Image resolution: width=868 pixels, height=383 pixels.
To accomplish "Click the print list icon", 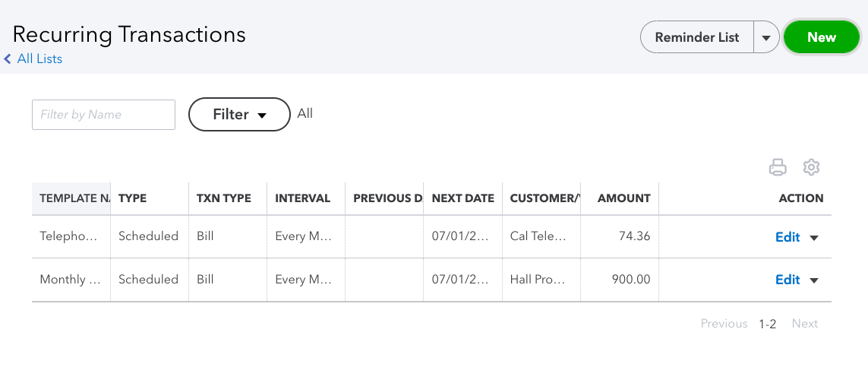I will pos(778,167).
